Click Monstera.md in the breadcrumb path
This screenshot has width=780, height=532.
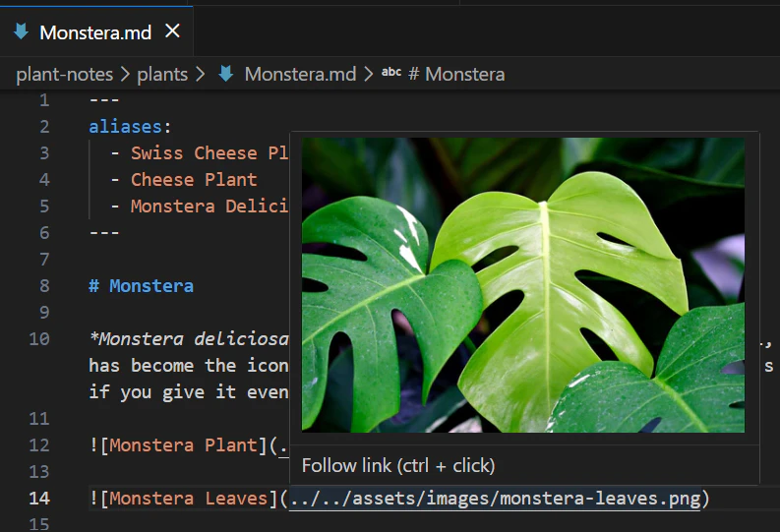click(x=300, y=74)
